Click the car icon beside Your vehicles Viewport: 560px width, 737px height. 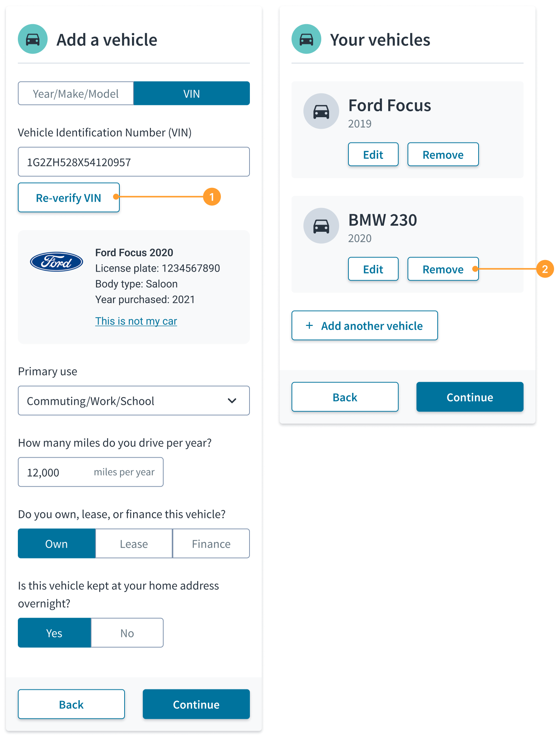(306, 39)
